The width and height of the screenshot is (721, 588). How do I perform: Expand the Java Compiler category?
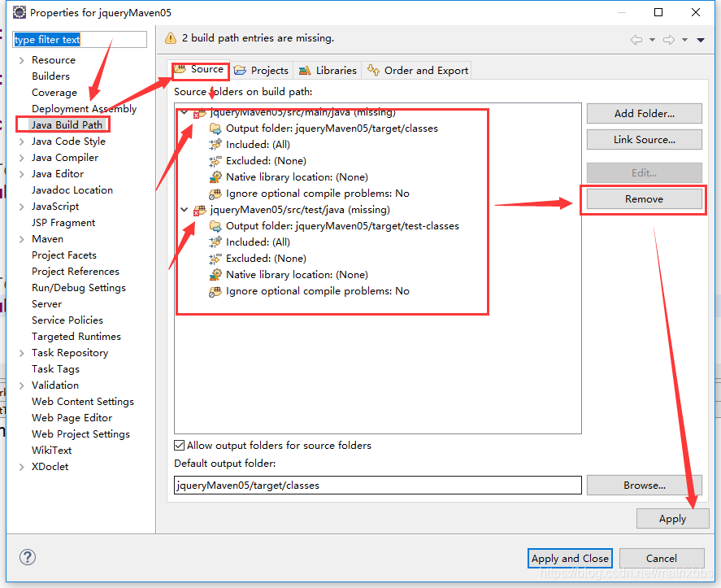(22, 158)
